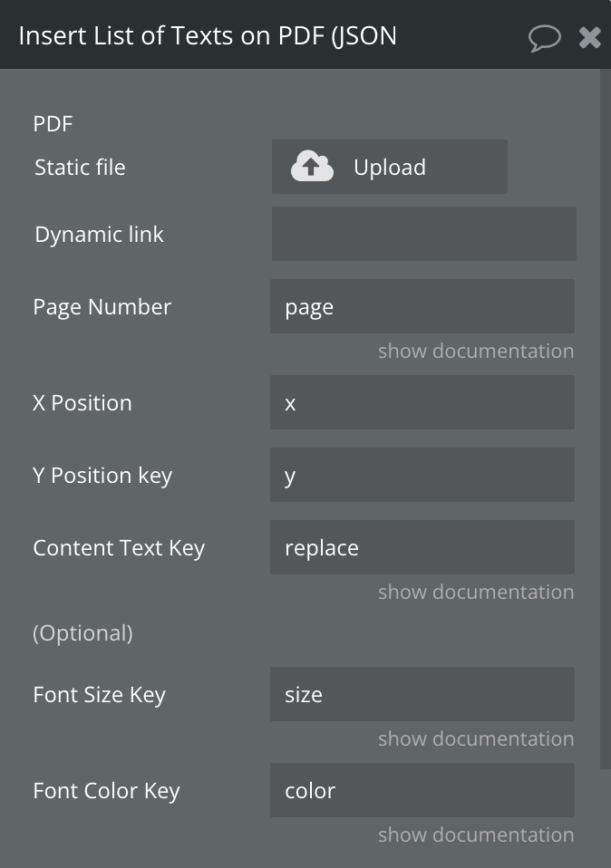
Task: Edit the Content Text Key field
Action: 422,547
